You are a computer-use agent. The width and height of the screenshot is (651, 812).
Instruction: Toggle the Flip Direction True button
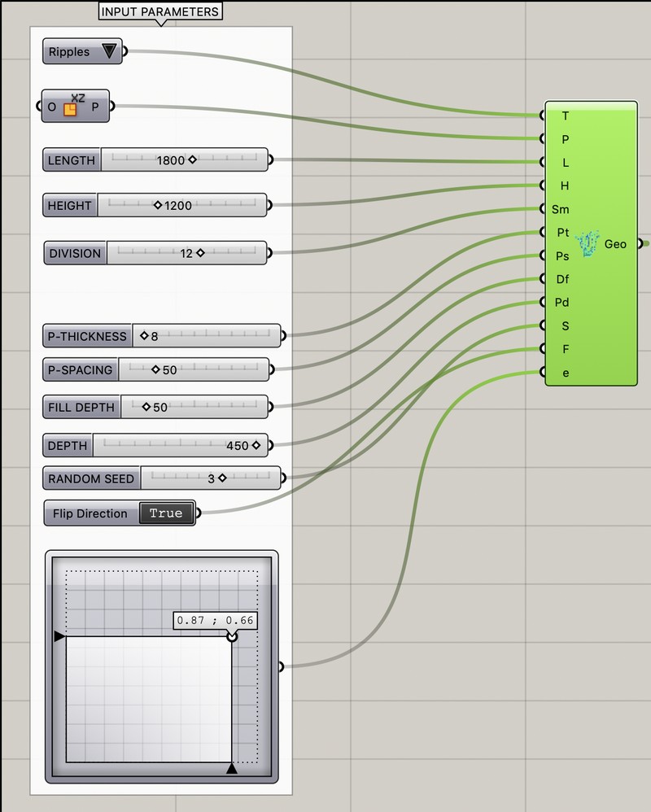[x=166, y=513]
